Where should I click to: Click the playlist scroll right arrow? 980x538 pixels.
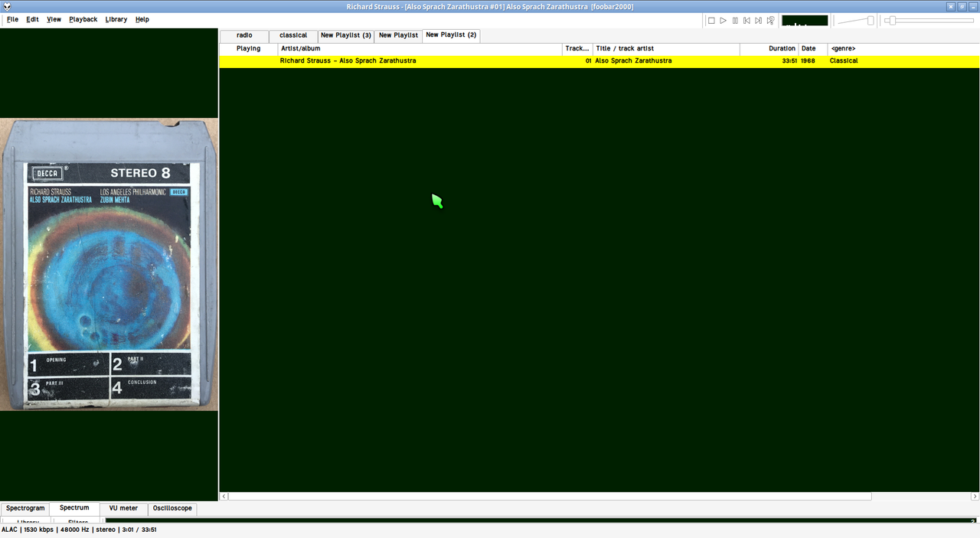975,497
